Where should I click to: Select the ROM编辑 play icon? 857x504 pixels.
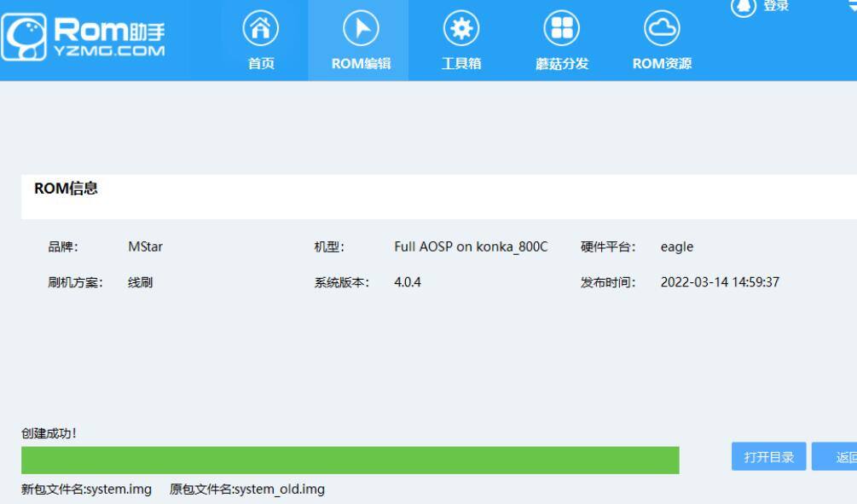coord(358,28)
